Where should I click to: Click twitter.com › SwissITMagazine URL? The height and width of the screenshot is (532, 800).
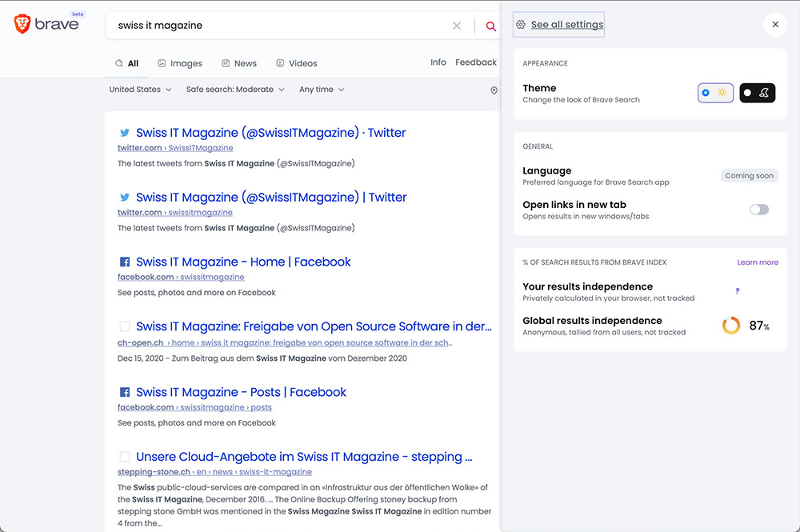(175, 148)
